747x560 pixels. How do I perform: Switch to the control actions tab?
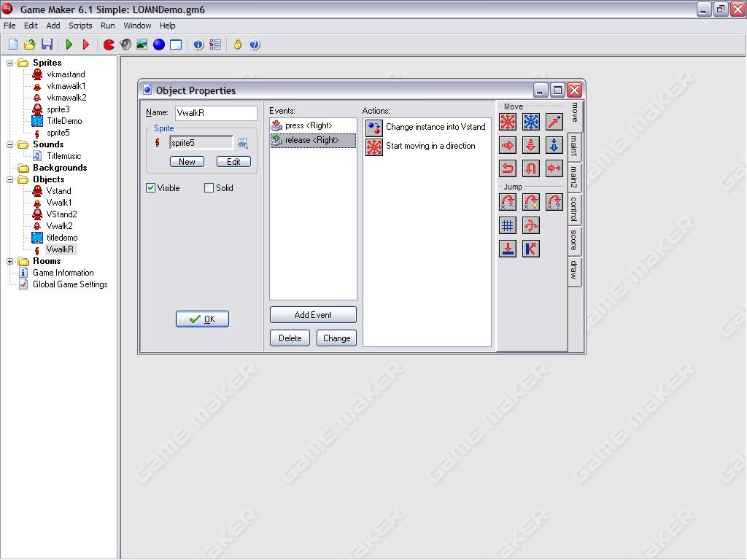point(575,209)
